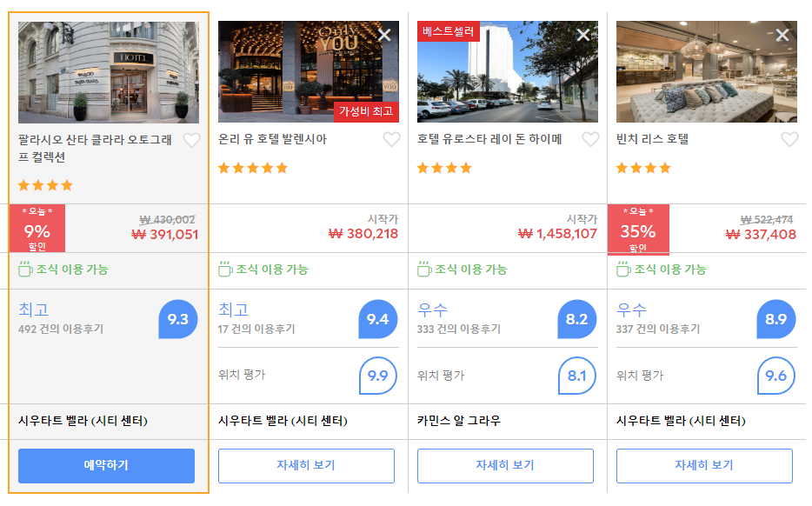Click the 9.9 location score badge
Viewport: 812px width, 506px height.
tap(378, 376)
